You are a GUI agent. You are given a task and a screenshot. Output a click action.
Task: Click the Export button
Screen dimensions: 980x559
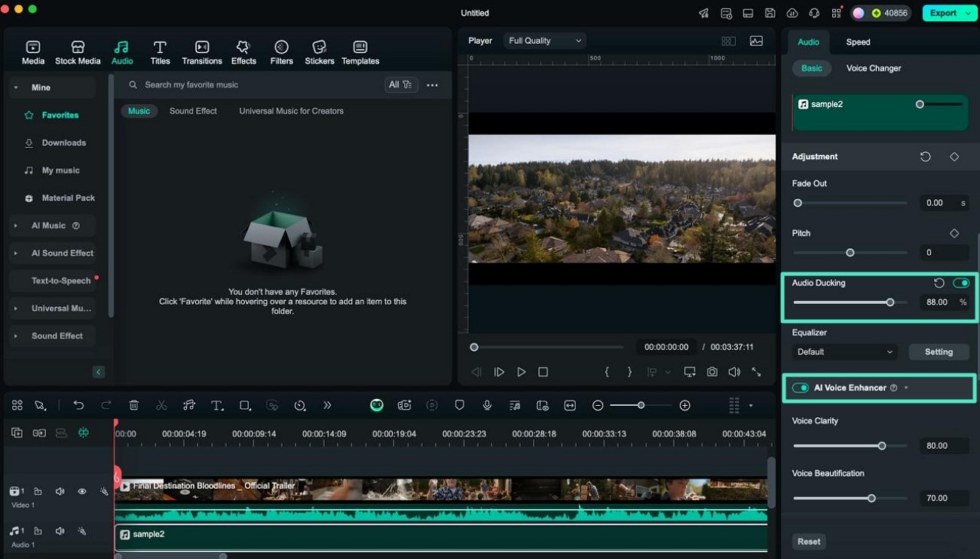pos(943,13)
